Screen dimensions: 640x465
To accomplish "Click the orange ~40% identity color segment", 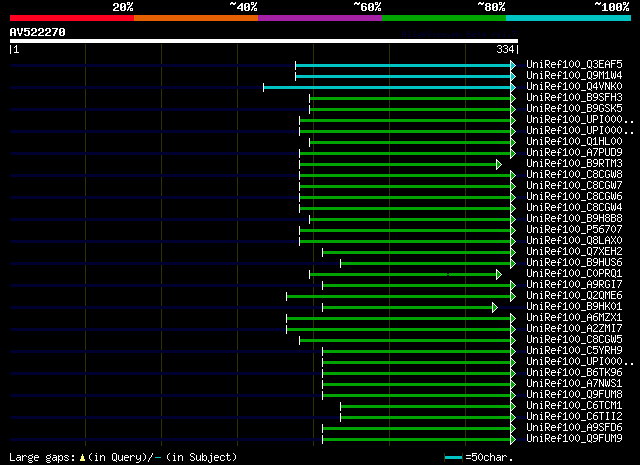I will click(196, 18).
